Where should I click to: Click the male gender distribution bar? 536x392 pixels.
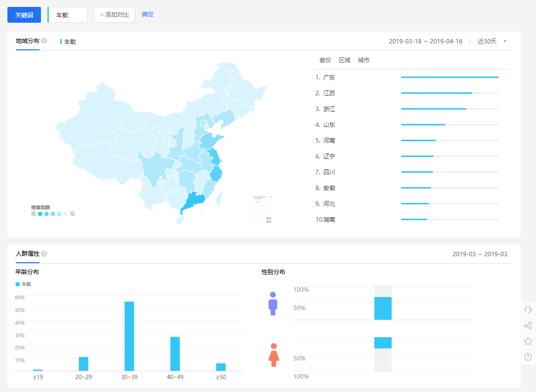click(383, 309)
